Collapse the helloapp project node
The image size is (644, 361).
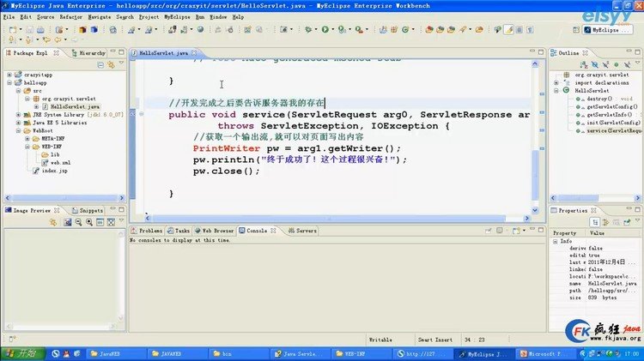[x=9, y=82]
